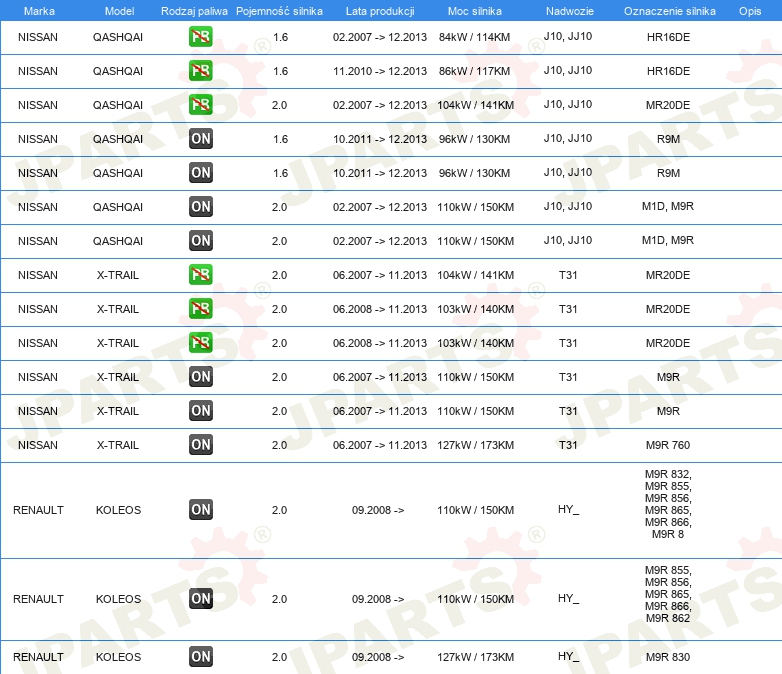The width and height of the screenshot is (782, 674).
Task: Click the Pojemność silnika column header
Action: [x=279, y=11]
